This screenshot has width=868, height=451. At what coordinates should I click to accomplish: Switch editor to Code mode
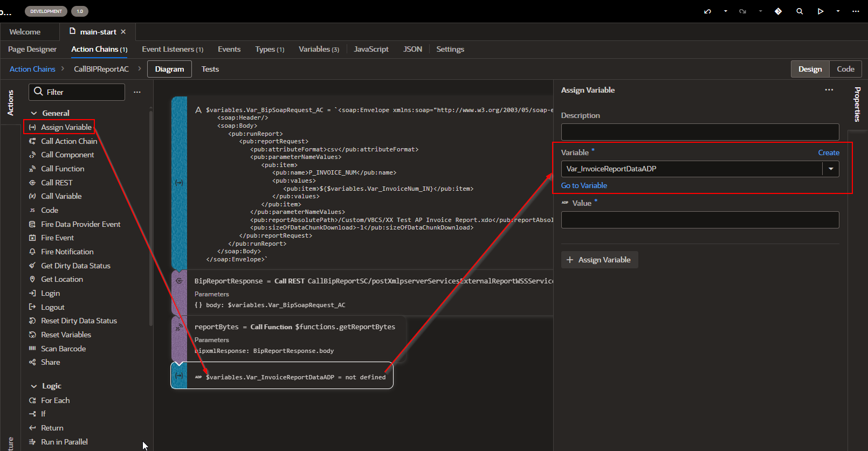(x=845, y=69)
